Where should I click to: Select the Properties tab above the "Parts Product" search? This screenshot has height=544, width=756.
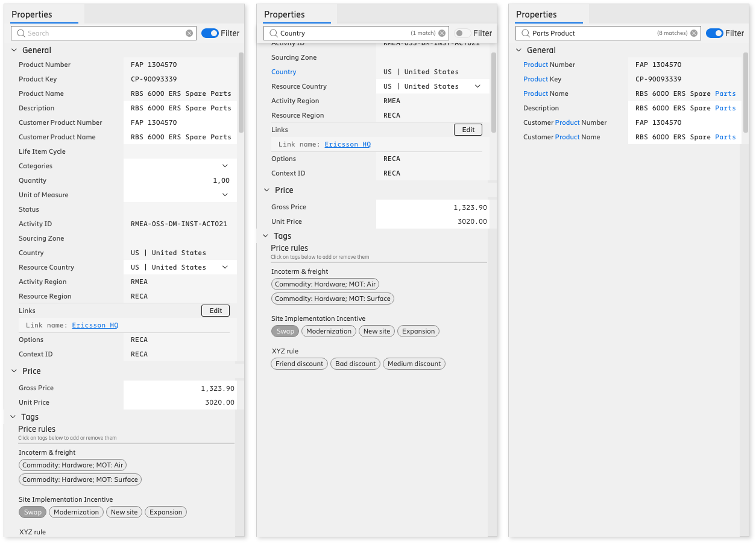coord(536,14)
